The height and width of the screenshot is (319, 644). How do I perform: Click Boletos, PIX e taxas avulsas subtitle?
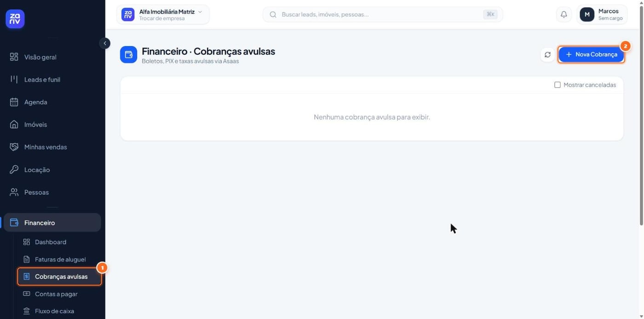click(x=190, y=61)
